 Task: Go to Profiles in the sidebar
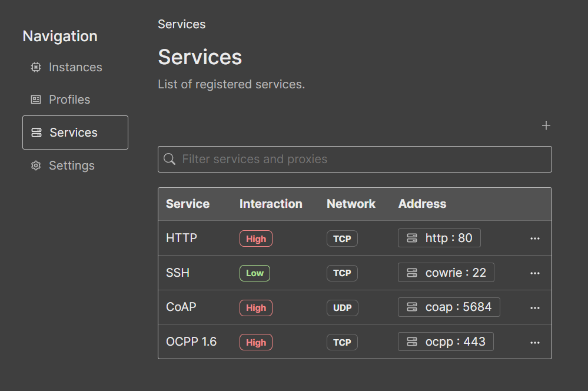69,100
